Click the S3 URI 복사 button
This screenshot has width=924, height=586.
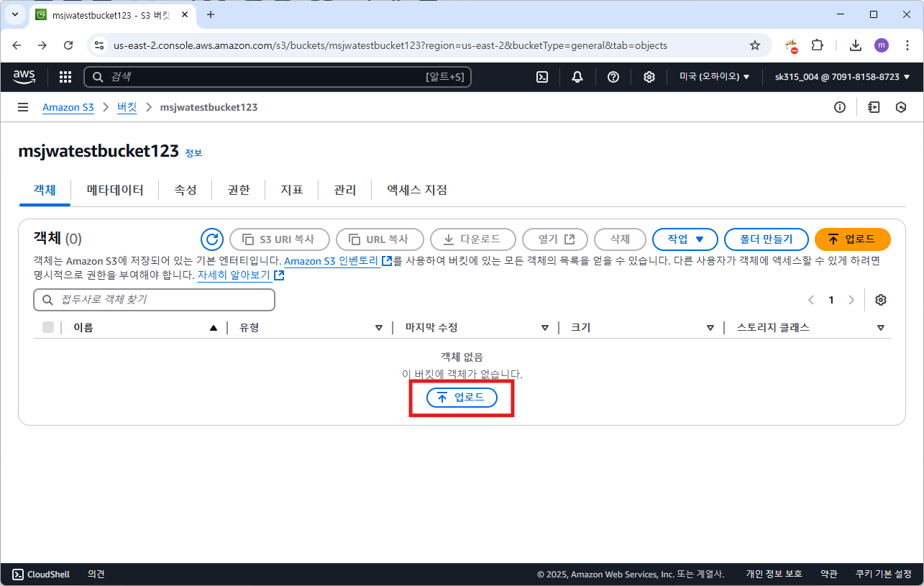click(280, 239)
